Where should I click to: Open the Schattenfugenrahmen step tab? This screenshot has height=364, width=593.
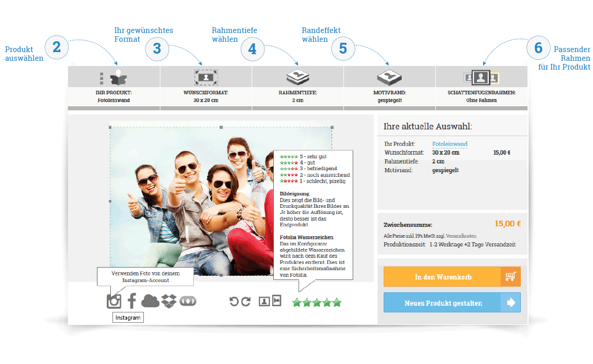(481, 88)
